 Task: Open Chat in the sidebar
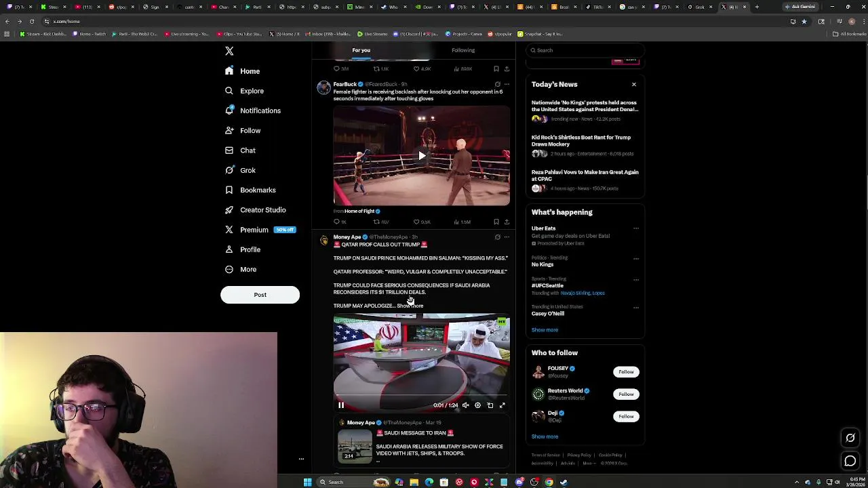tap(241, 150)
